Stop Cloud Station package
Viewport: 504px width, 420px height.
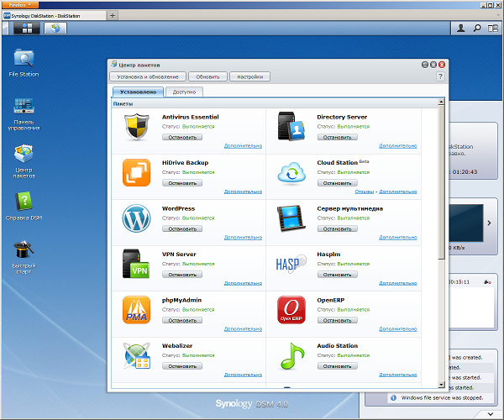click(337, 183)
